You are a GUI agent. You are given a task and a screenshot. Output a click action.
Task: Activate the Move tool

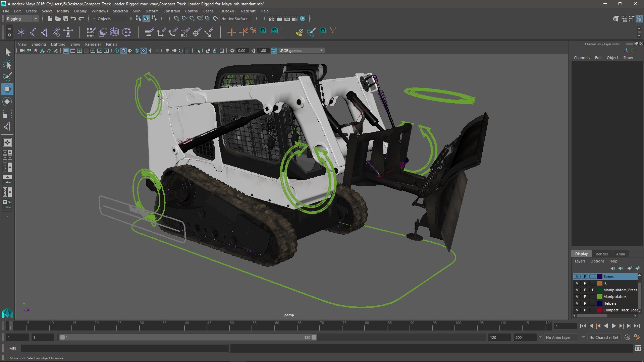pos(7,89)
